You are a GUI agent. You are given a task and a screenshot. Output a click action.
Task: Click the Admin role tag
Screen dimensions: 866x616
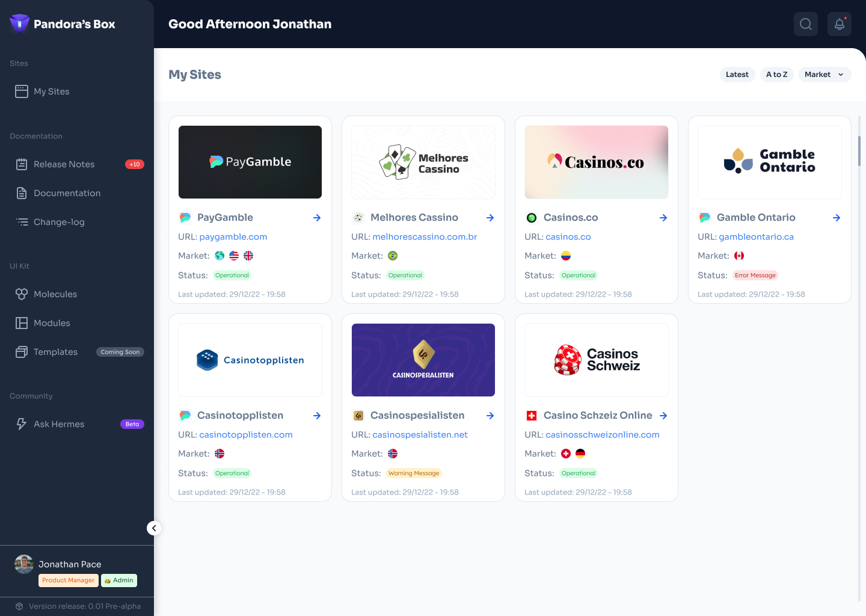click(x=119, y=581)
